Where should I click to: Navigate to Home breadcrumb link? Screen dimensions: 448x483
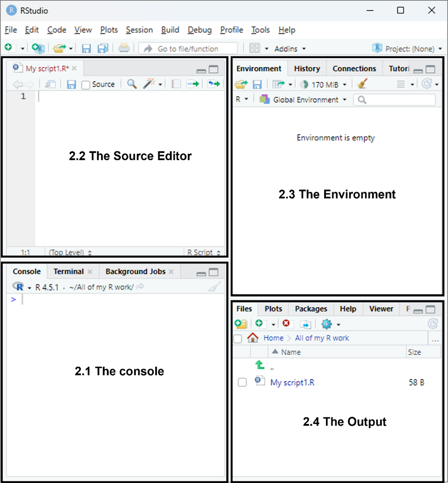point(273,338)
